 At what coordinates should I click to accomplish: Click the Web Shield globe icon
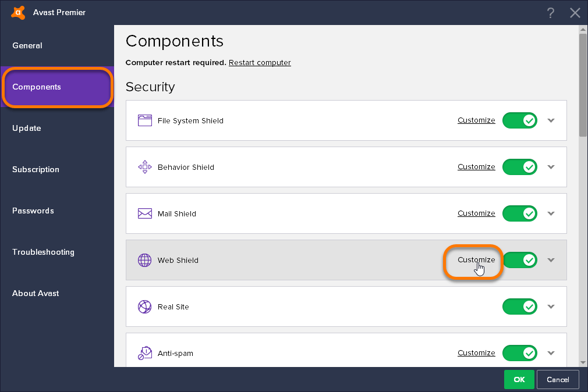click(x=145, y=260)
